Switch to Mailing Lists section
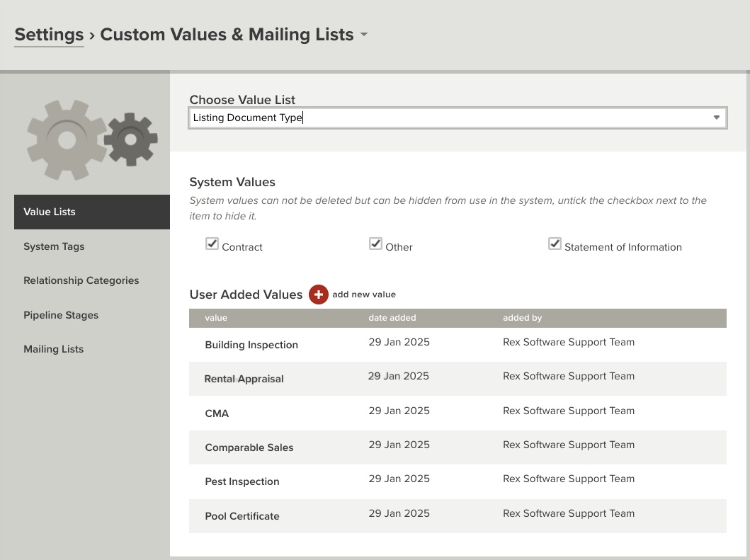Image resolution: width=750 pixels, height=560 pixels. click(53, 349)
